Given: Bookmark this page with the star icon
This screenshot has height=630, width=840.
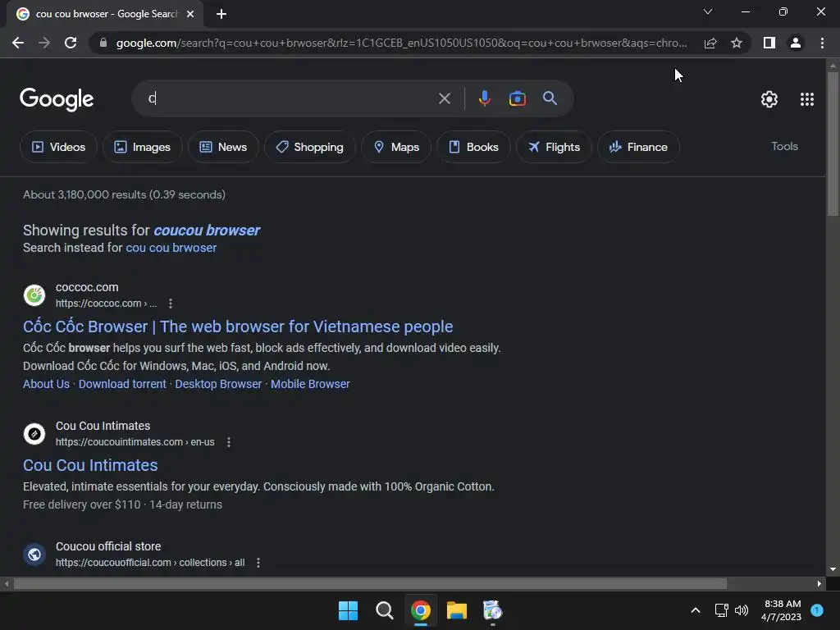Looking at the screenshot, I should point(737,43).
